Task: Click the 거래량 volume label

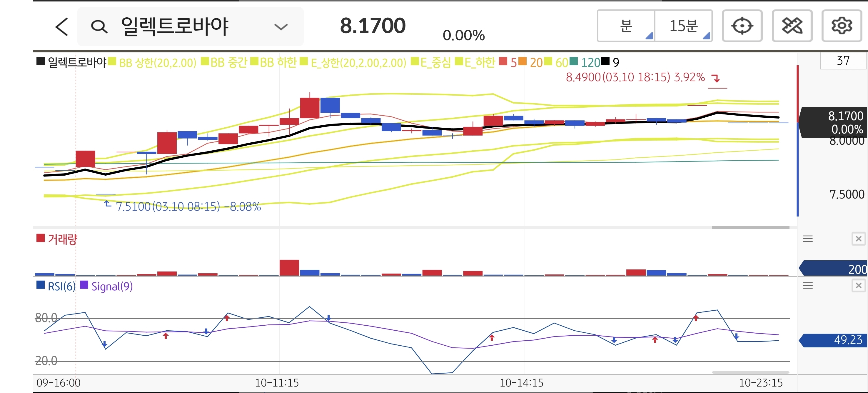Action: (62, 239)
